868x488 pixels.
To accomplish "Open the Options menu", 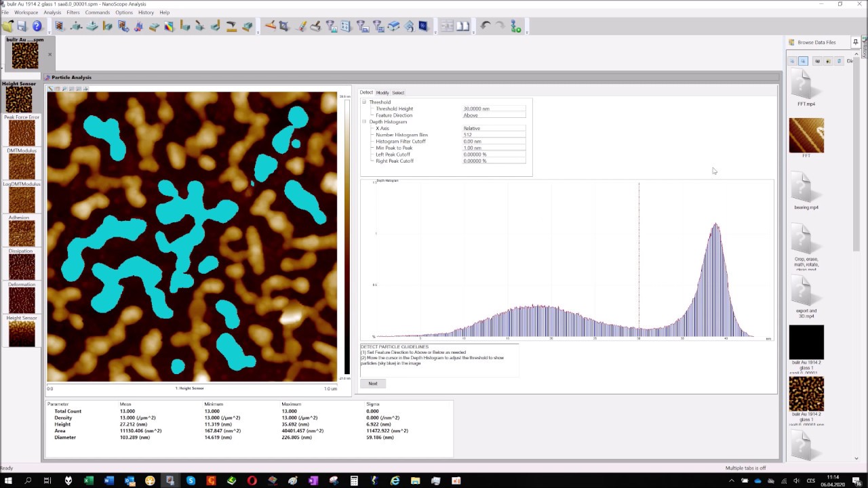I will pyautogui.click(x=124, y=12).
